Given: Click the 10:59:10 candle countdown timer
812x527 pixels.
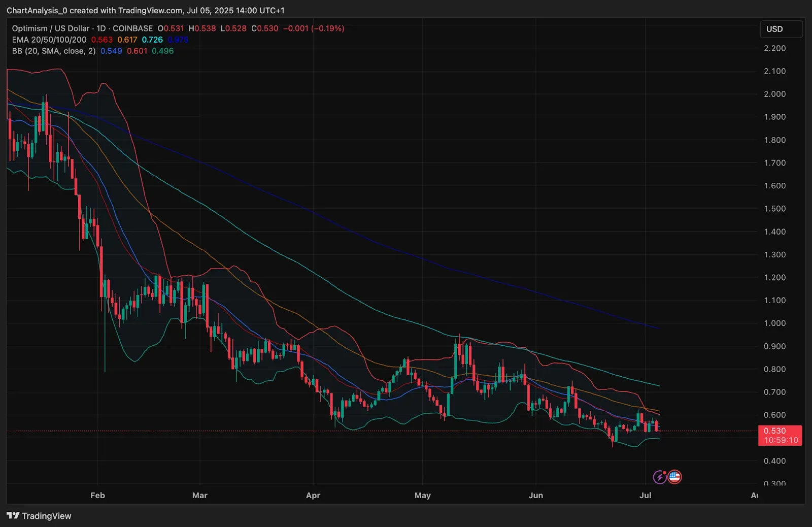Looking at the screenshot, I should point(781,440).
